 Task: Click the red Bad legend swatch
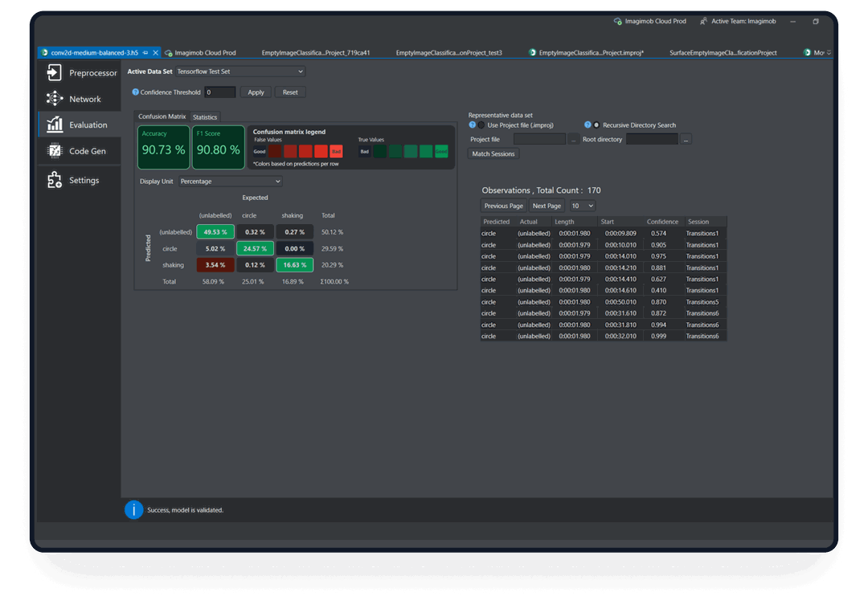point(336,151)
